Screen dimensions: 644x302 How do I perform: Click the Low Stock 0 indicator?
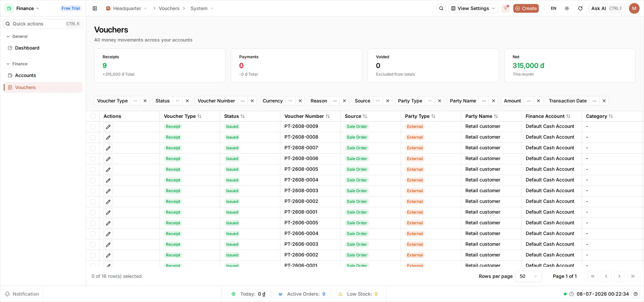[x=358, y=294]
